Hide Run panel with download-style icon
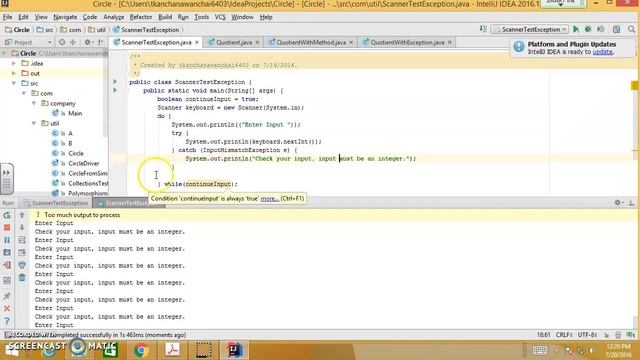 point(631,202)
